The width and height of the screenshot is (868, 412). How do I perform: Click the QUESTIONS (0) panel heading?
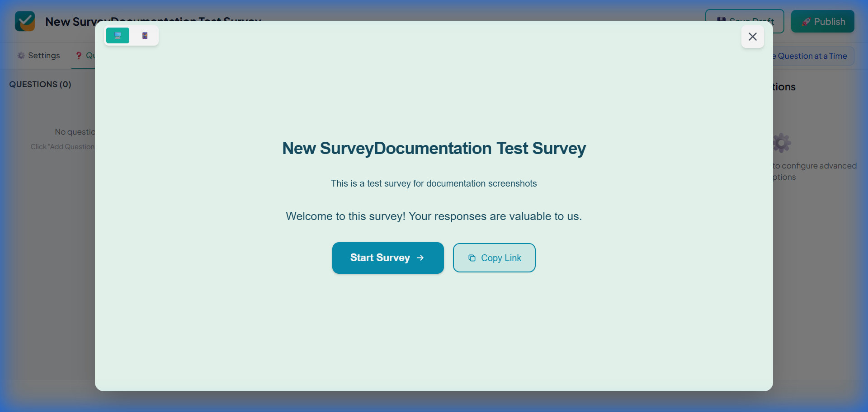coord(40,84)
